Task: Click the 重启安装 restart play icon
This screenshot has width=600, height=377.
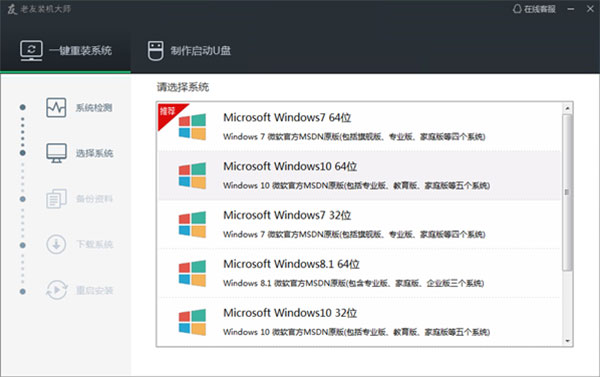Action: click(56, 290)
